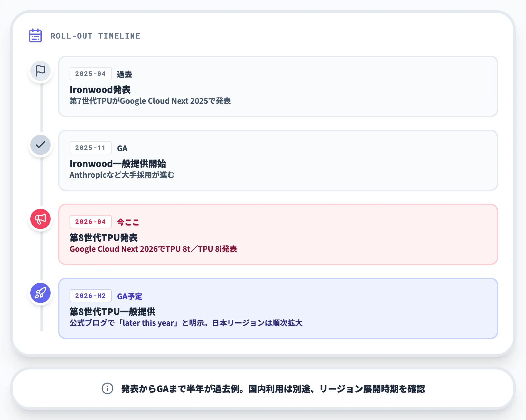Screen dimensions: 526x420
Task: Click the 2026-H2 date badge
Action: (90, 296)
